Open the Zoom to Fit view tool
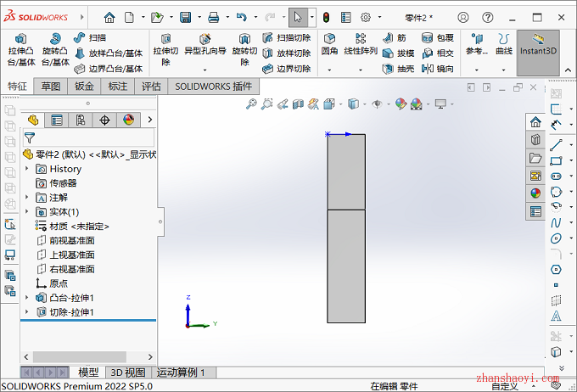Viewport: 577px width, 392px height. pyautogui.click(x=251, y=104)
